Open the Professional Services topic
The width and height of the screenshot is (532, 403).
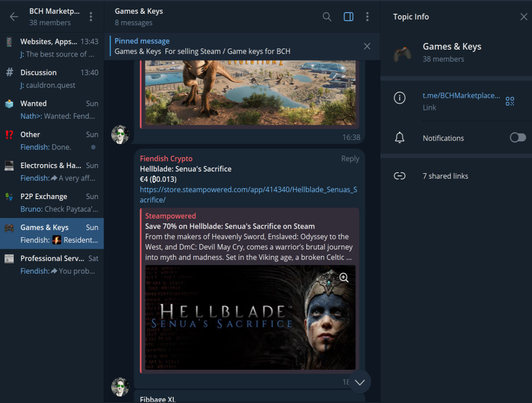point(52,265)
